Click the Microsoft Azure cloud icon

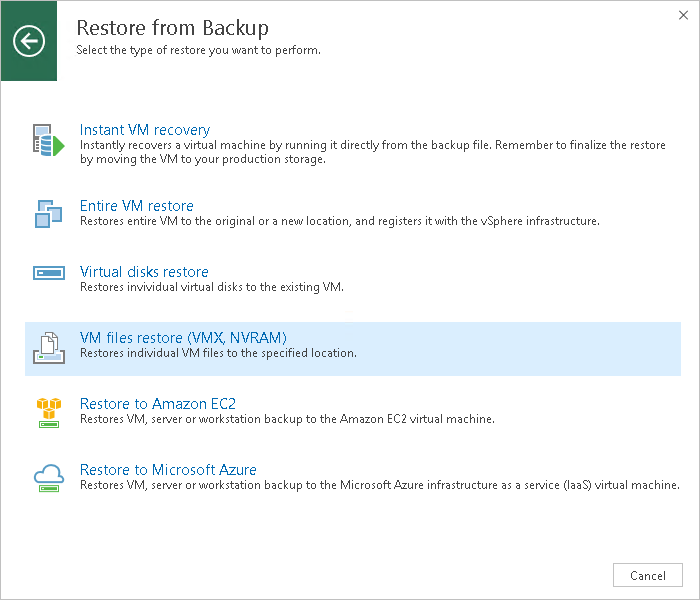tap(48, 476)
